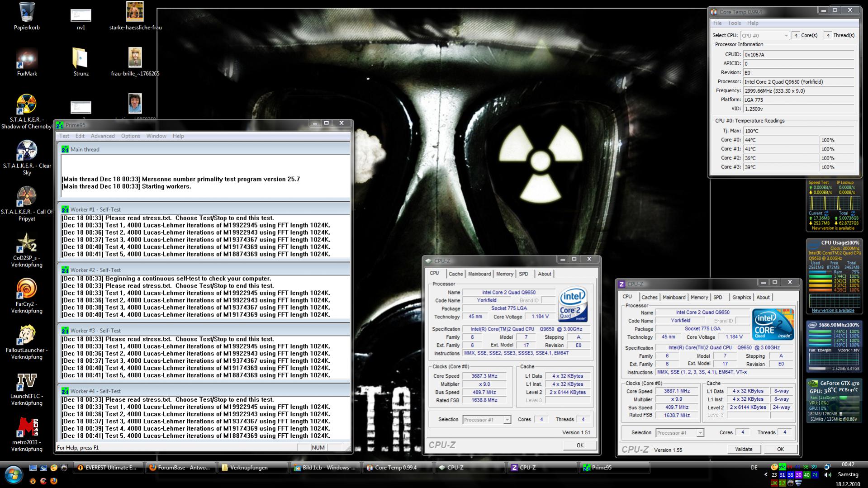Launch Firefox from the quick launch bar
Screen dimensions: 868x488
coord(54,481)
